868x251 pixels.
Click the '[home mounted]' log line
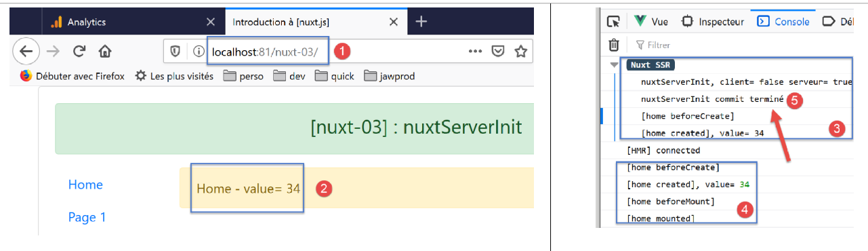tap(661, 218)
